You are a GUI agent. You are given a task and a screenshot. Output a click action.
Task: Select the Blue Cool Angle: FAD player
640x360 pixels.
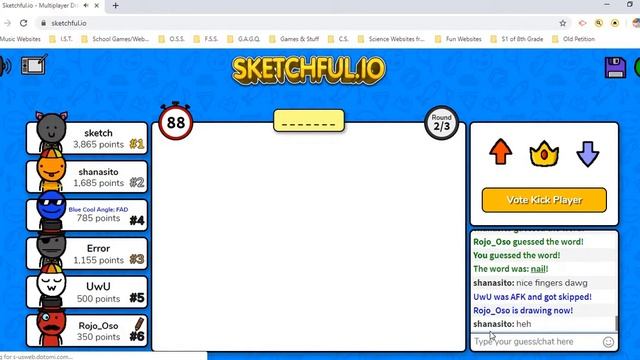pyautogui.click(x=87, y=215)
